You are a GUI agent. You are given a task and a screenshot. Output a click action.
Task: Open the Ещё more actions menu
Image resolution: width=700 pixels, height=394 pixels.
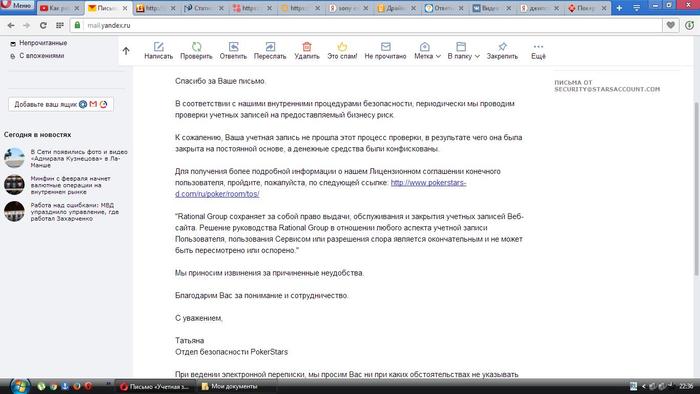(x=538, y=50)
